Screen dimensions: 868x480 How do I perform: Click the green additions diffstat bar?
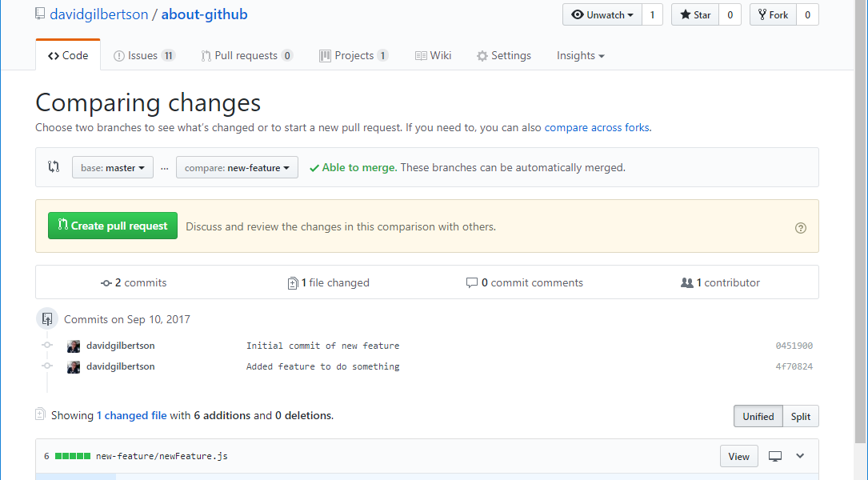pyautogui.click(x=73, y=456)
